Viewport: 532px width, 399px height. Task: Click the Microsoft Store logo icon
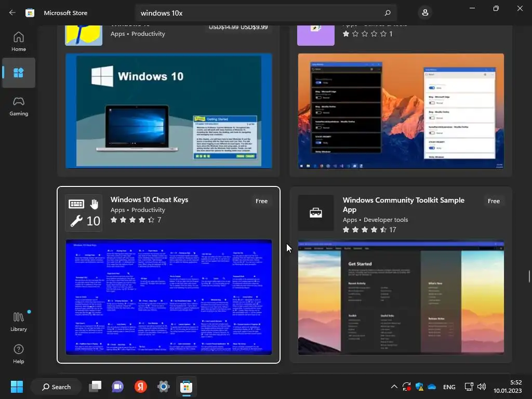coord(30,13)
